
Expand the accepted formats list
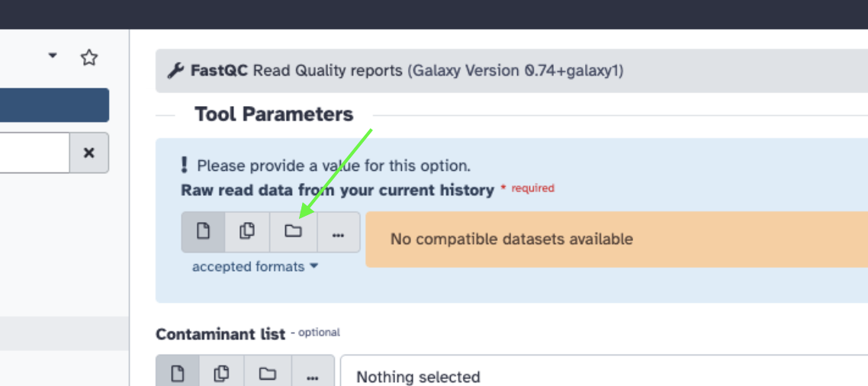[255, 267]
